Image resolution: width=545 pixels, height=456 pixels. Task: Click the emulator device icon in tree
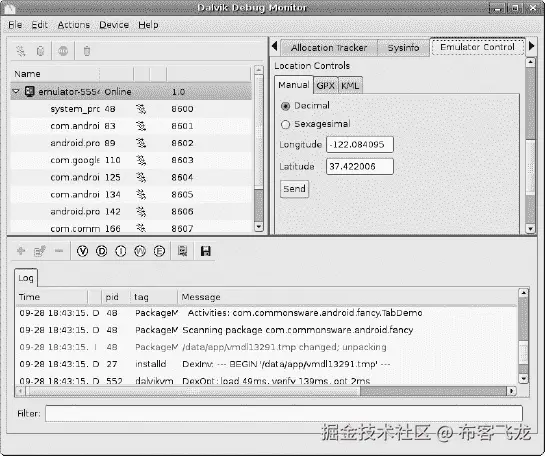coord(30,92)
